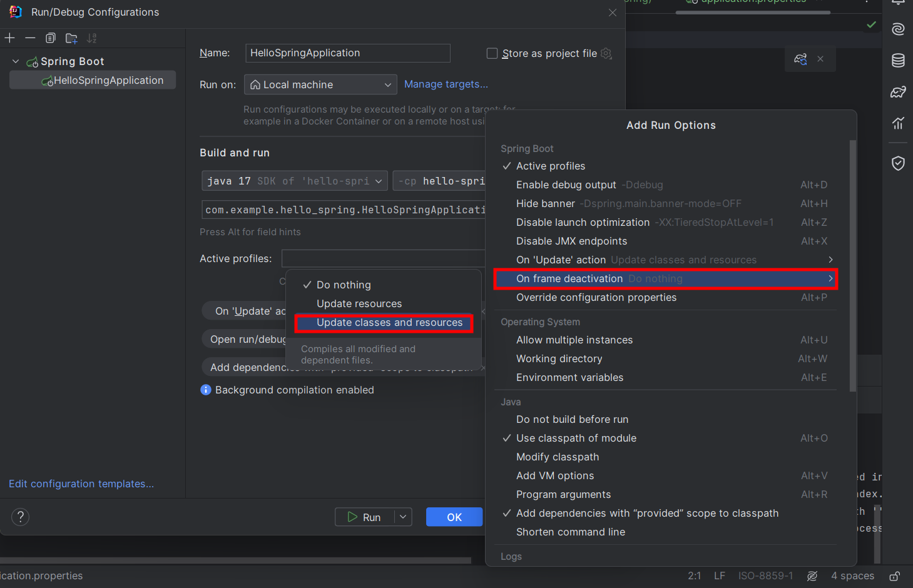This screenshot has height=588, width=913.
Task: Dismiss the floating Gradle sync toolbar
Action: 820,59
